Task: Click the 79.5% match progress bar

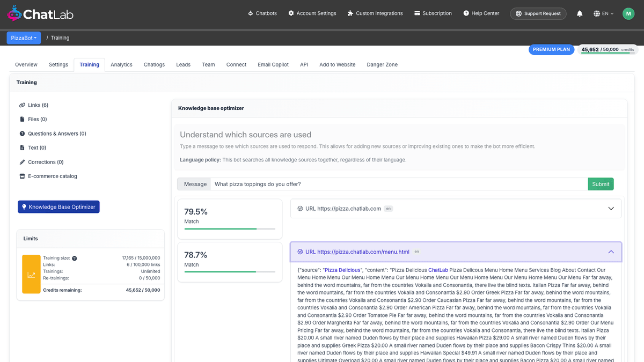Action: (x=230, y=229)
